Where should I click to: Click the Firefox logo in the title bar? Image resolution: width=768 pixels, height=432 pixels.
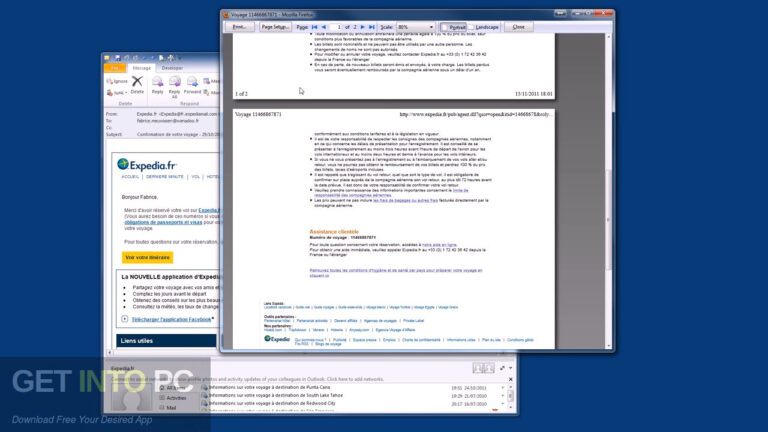(226, 15)
